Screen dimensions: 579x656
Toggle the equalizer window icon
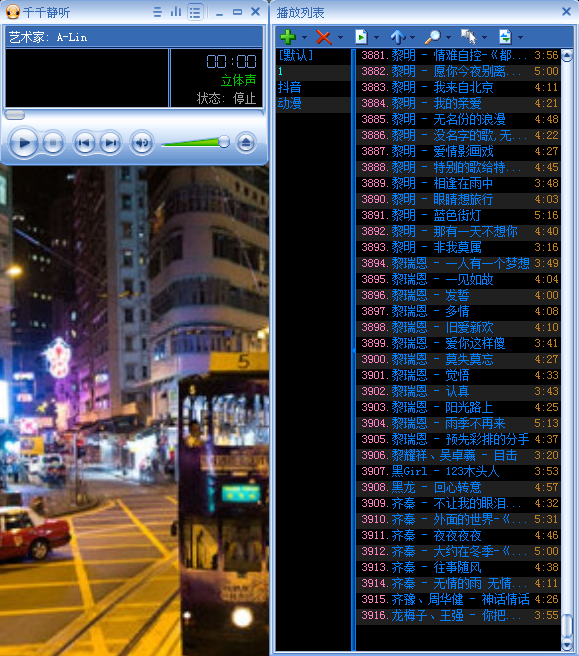[x=176, y=12]
